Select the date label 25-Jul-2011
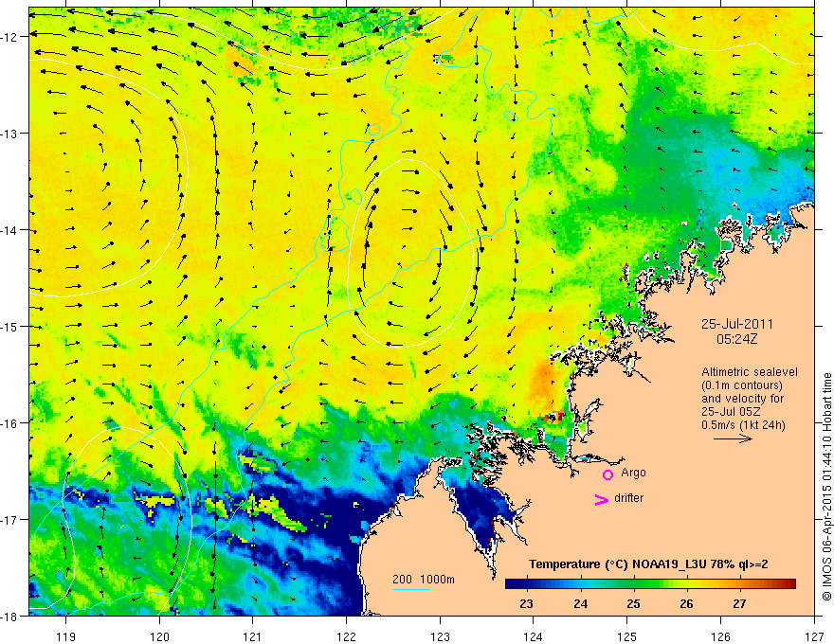The height and width of the screenshot is (644, 834). click(737, 324)
